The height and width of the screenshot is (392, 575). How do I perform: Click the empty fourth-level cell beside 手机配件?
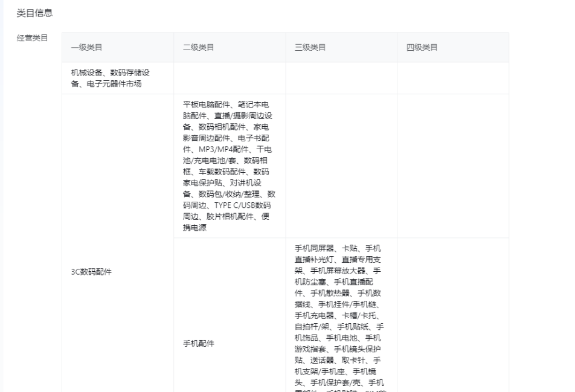click(x=452, y=314)
